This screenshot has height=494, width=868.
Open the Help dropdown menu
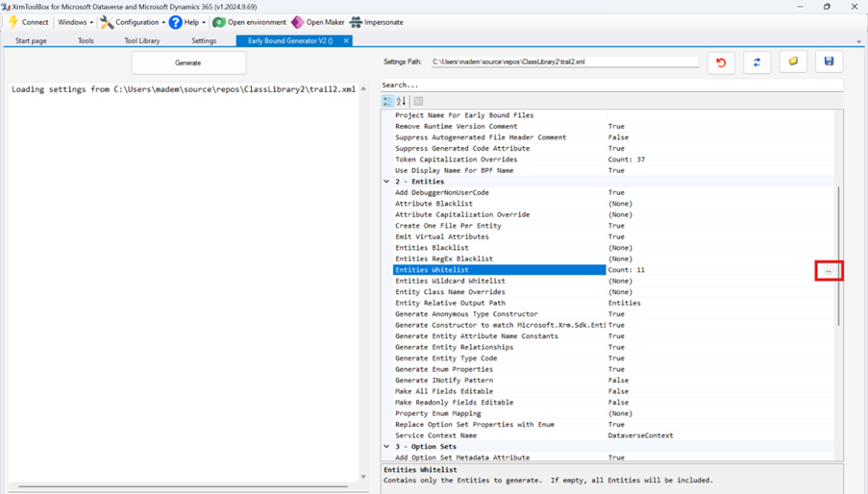point(187,22)
